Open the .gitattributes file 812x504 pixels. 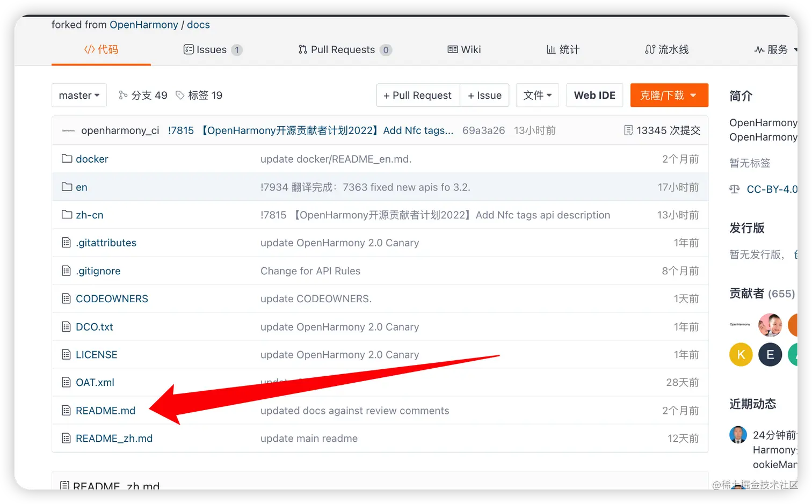[x=106, y=243]
